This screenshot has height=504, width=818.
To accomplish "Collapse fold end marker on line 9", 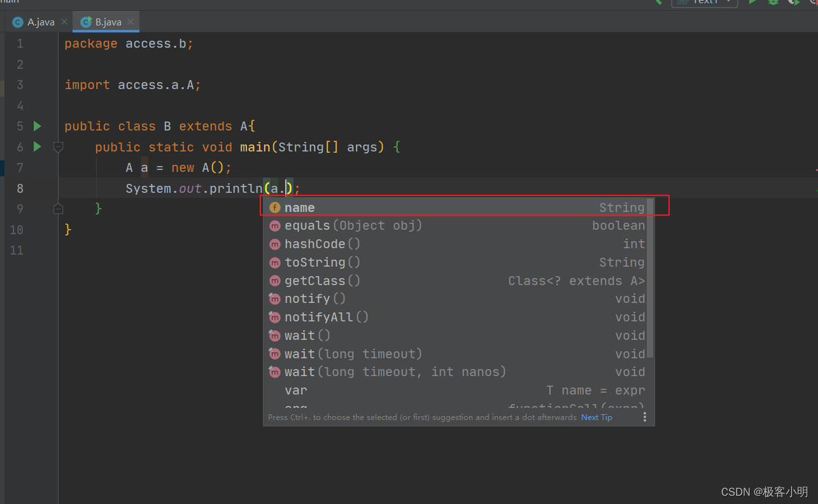I will pos(58,208).
